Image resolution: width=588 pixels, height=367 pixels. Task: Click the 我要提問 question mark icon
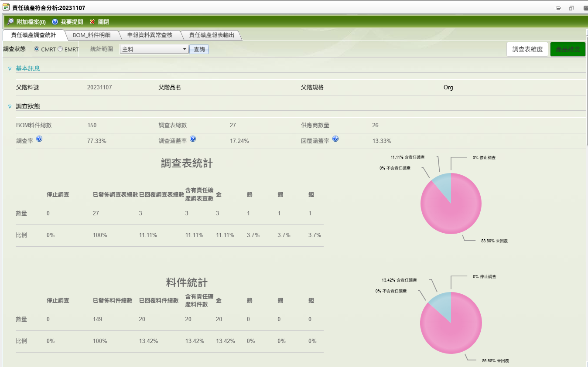pos(55,21)
